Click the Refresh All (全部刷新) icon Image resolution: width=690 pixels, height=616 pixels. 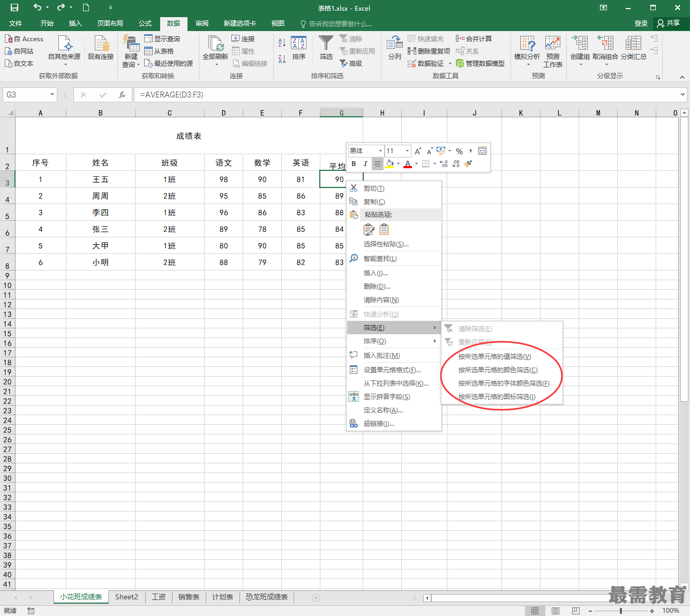click(x=215, y=50)
